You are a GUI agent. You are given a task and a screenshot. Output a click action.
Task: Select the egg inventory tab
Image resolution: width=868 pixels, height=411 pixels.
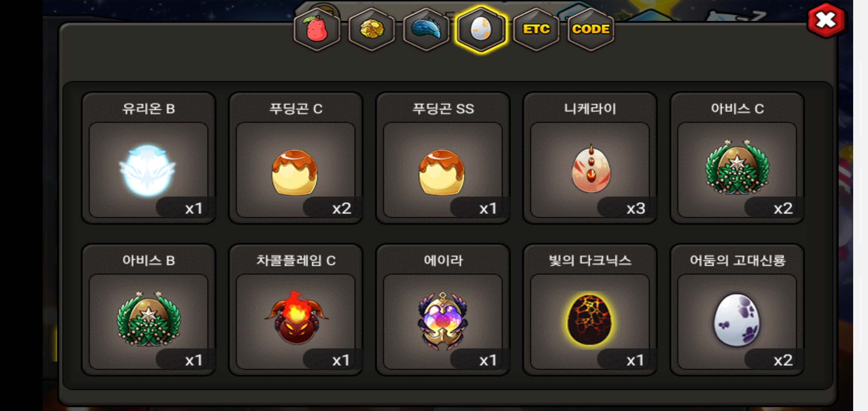pyautogui.click(x=481, y=29)
